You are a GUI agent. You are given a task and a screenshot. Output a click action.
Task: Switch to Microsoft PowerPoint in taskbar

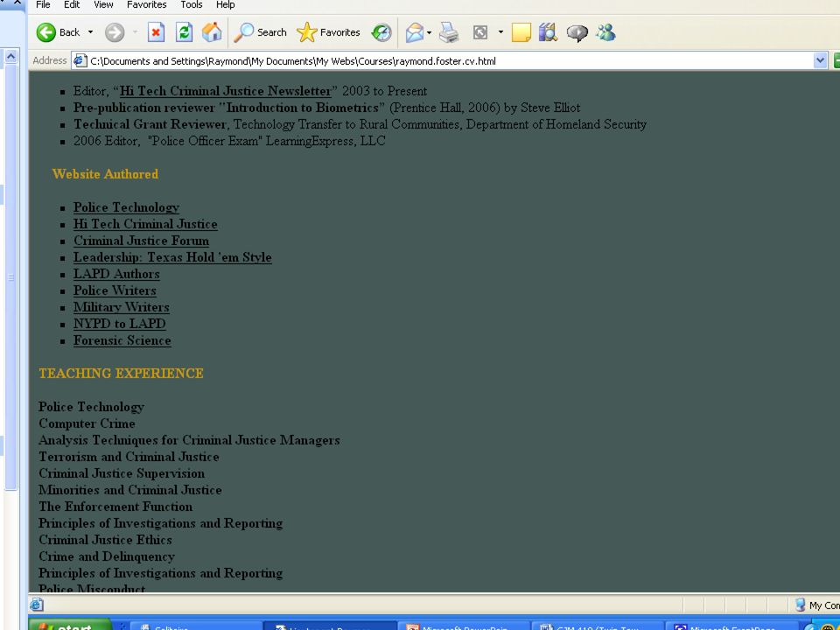point(464,626)
